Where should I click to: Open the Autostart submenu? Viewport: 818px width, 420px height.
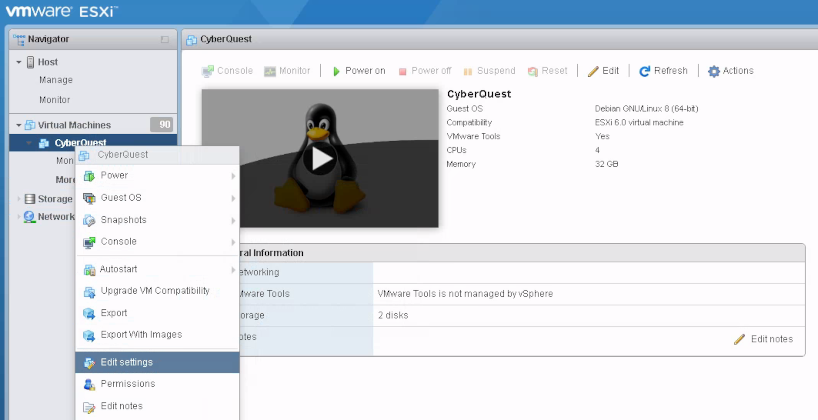click(157, 269)
